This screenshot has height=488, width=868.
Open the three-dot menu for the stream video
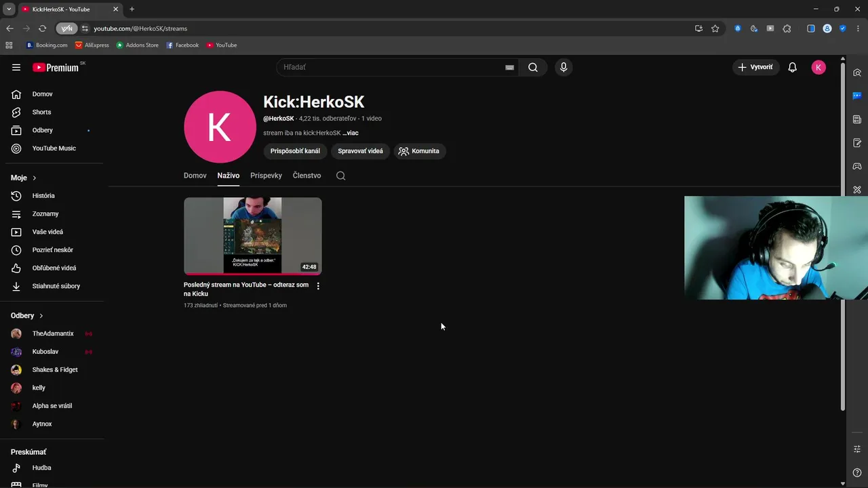[x=318, y=285]
